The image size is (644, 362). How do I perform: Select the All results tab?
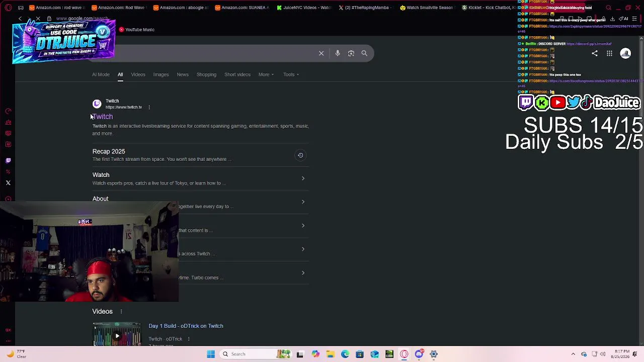pos(120,74)
